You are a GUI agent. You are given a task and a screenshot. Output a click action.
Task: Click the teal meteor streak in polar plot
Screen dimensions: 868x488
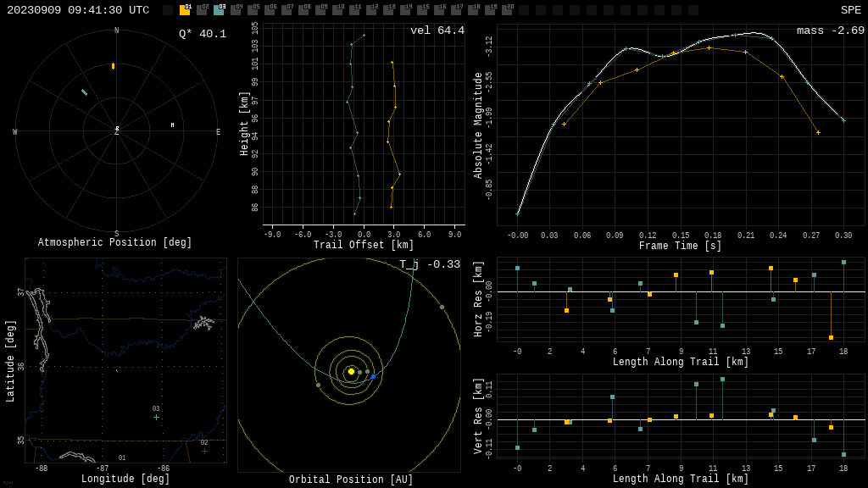(x=84, y=92)
